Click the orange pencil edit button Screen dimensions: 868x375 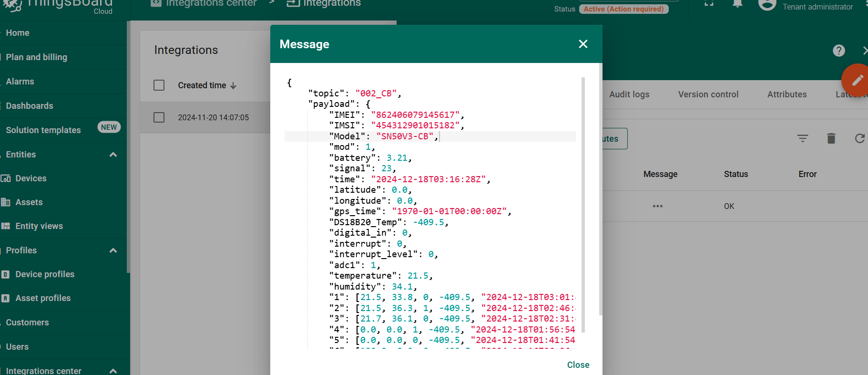point(857,80)
